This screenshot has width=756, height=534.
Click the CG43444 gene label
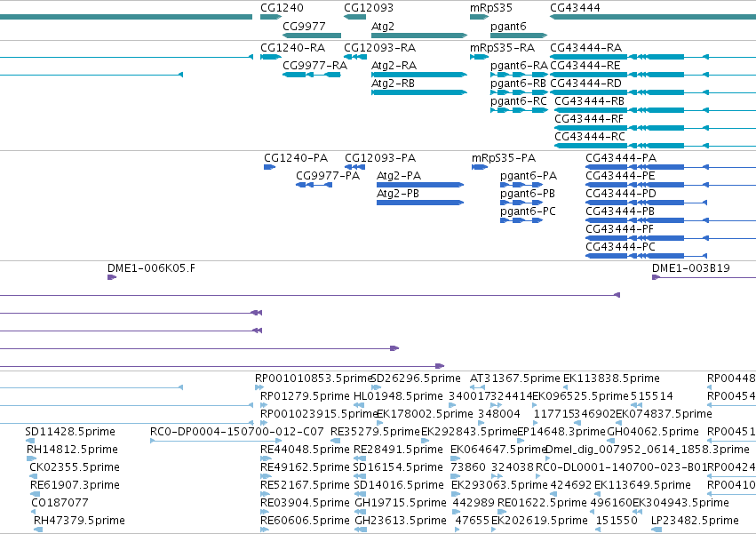[575, 8]
